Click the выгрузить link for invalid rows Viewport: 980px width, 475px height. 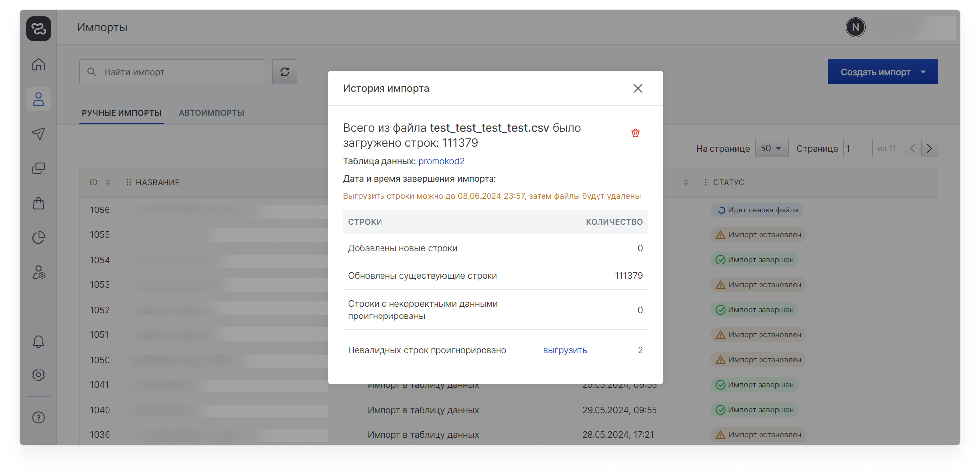[565, 350]
